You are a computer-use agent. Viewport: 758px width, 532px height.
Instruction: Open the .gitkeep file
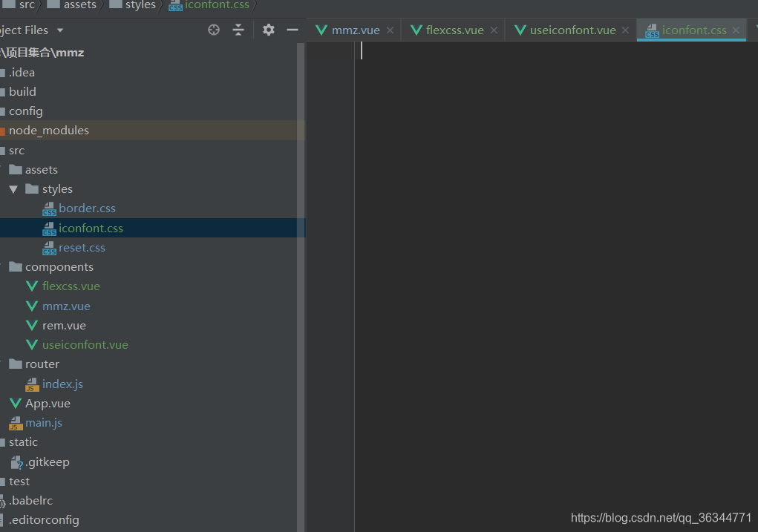coord(48,462)
